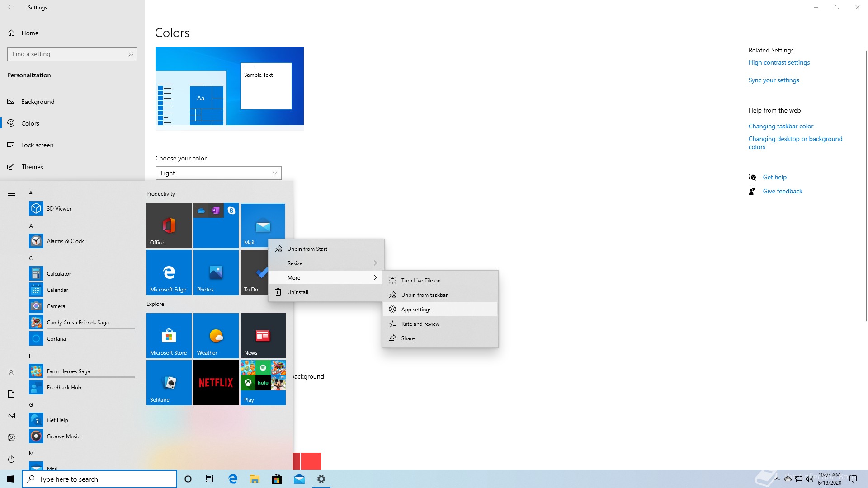The width and height of the screenshot is (868, 488).
Task: Click the Power icon in Start
Action: [11, 459]
